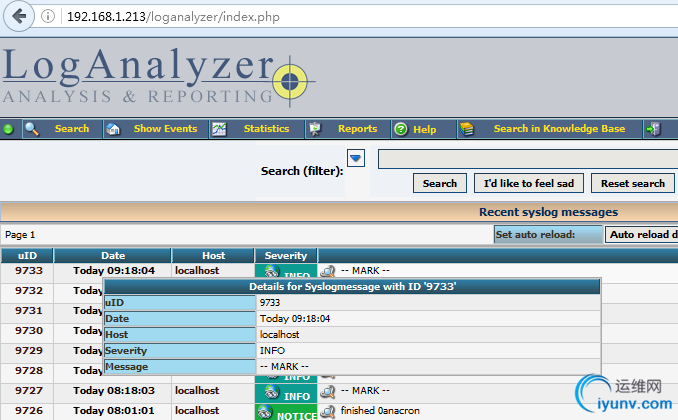Click uID 9727 in the table

coord(29,391)
